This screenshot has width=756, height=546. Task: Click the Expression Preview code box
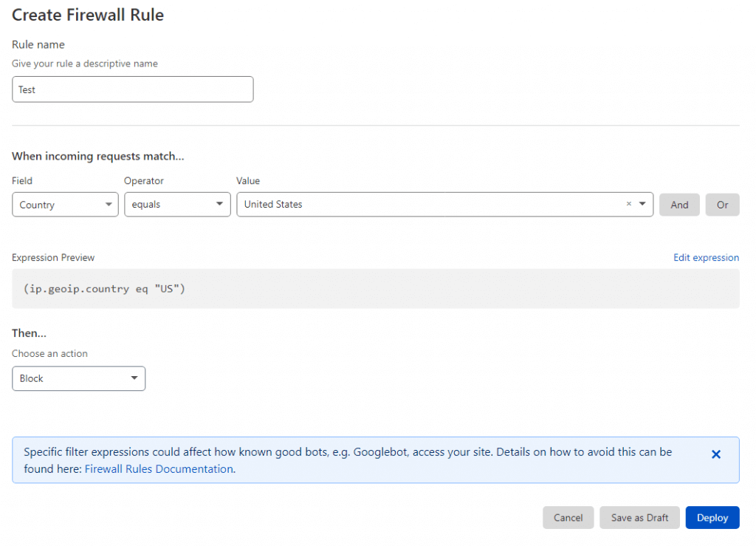[x=375, y=288]
